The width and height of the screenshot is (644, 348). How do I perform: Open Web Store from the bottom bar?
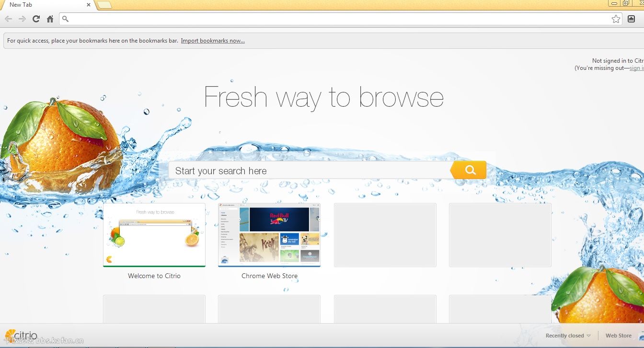[x=618, y=336]
